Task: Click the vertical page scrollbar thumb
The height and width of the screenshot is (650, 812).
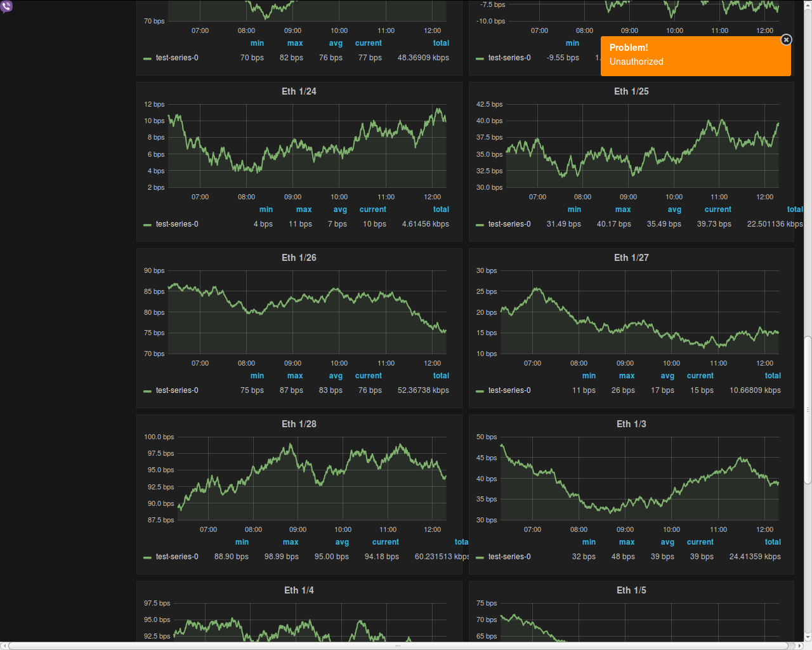Action: [x=808, y=410]
